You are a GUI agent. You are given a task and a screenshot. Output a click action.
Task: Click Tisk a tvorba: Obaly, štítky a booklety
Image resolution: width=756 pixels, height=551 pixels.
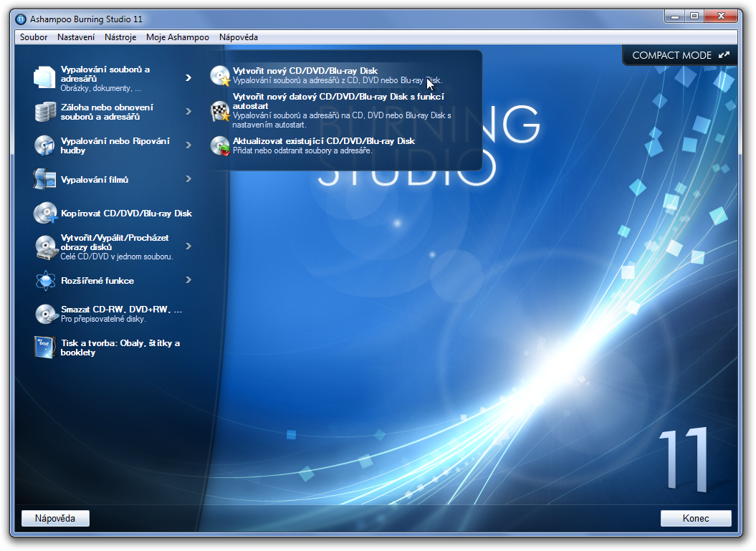pos(120,348)
